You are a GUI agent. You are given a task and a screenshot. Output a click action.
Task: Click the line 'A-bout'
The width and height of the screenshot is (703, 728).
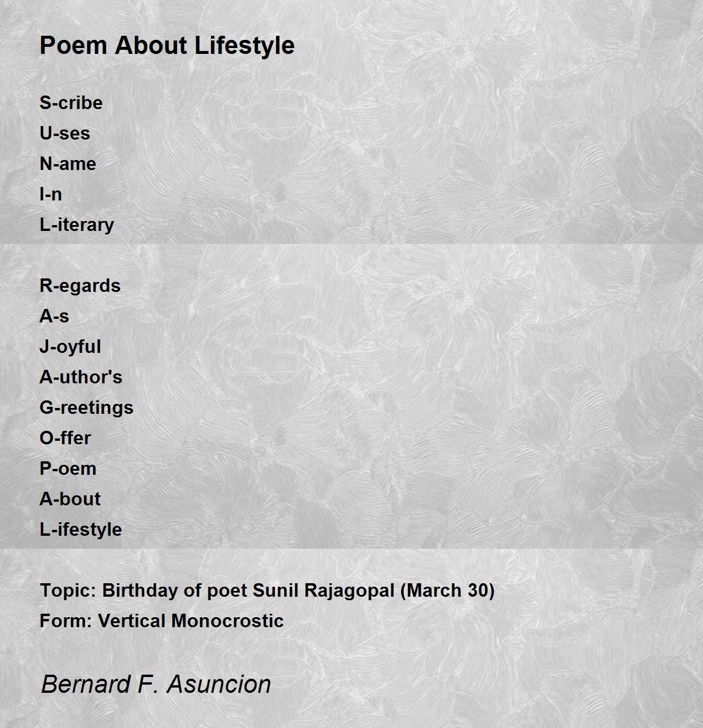point(70,499)
